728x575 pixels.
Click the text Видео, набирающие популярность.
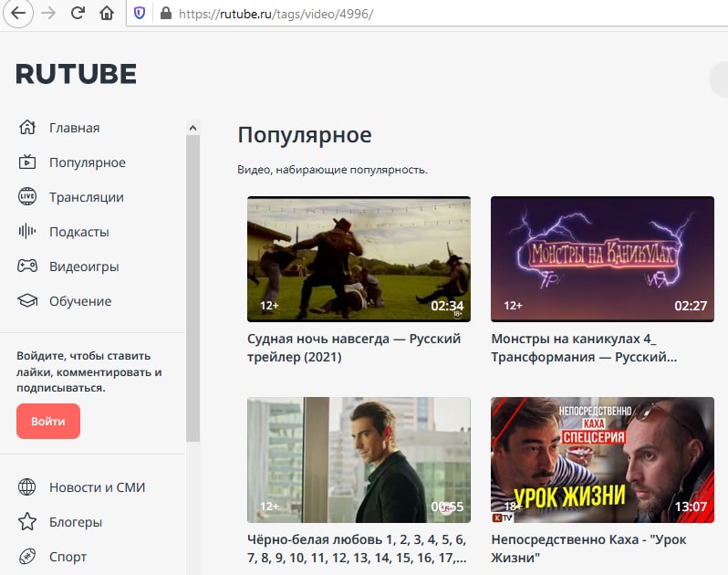pos(332,170)
